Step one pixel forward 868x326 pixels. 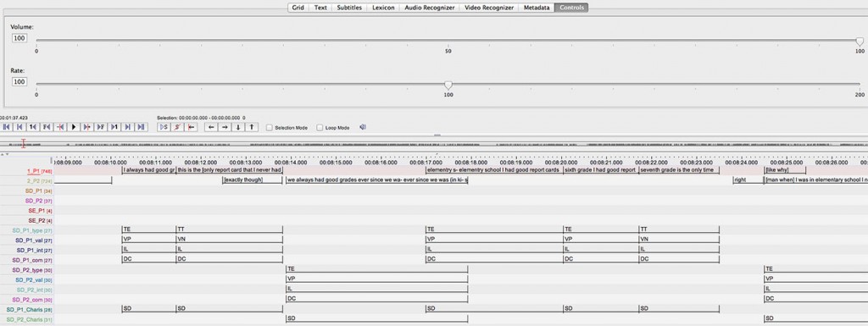point(87,127)
